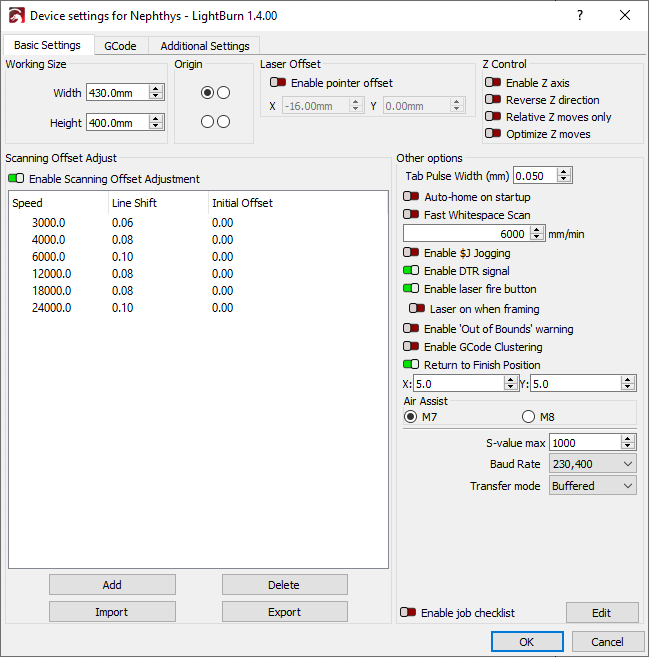Image resolution: width=649 pixels, height=657 pixels.
Task: Select the 24000.0 speed row
Action: coord(198,308)
